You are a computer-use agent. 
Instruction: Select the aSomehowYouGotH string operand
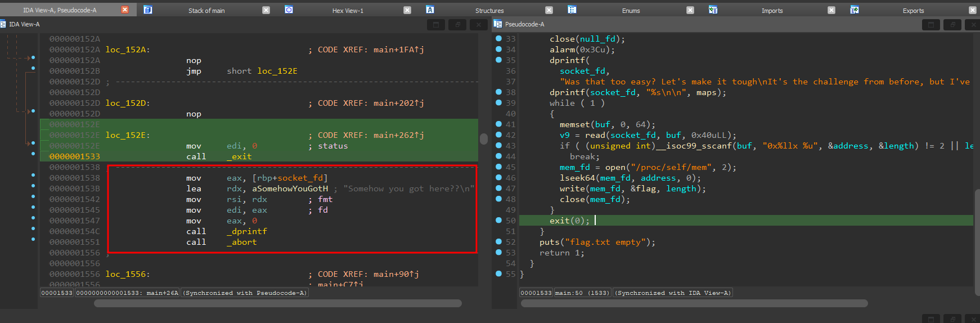tap(290, 189)
